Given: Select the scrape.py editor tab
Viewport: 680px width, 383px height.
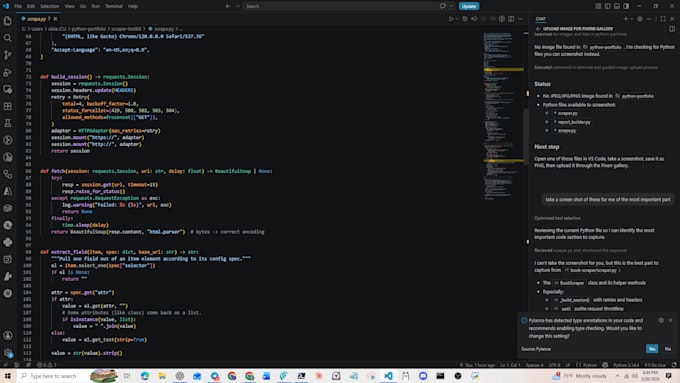Looking at the screenshot, I should tap(37, 19).
